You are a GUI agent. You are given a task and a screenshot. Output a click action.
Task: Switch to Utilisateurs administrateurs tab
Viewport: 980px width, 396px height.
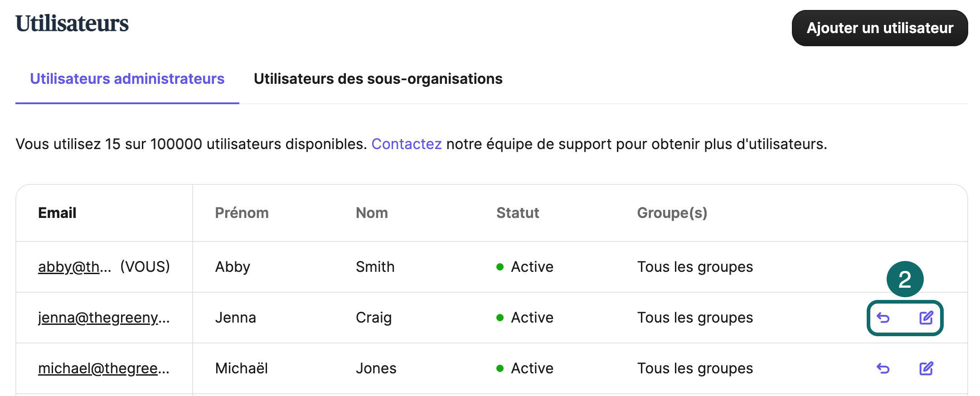[x=127, y=79]
